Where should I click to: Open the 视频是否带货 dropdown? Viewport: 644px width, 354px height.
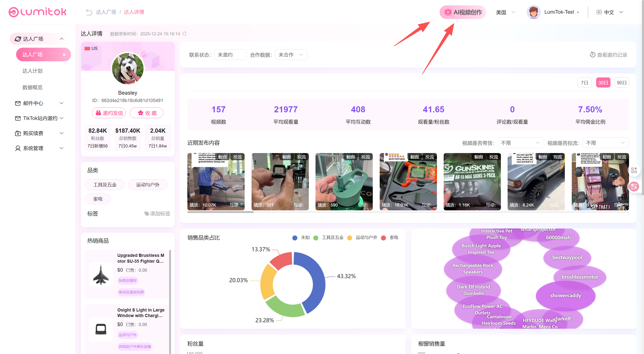[x=520, y=143]
